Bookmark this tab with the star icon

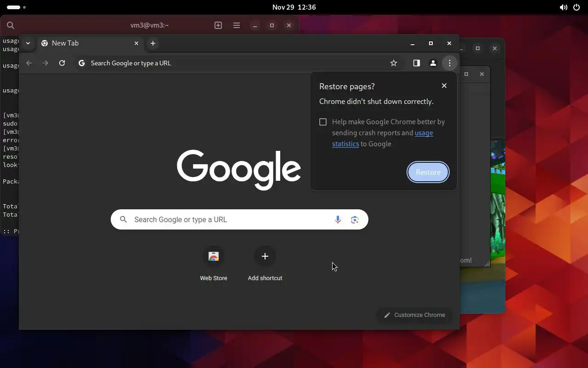tap(394, 63)
